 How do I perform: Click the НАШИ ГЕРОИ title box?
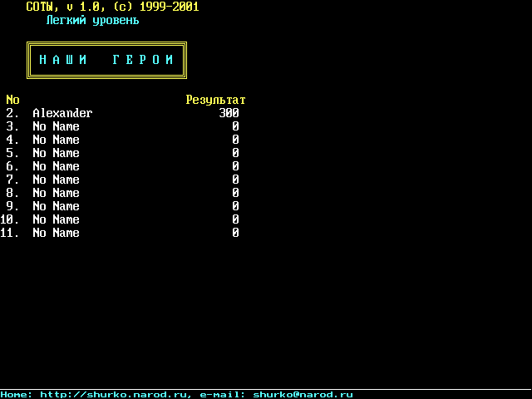pos(106,60)
